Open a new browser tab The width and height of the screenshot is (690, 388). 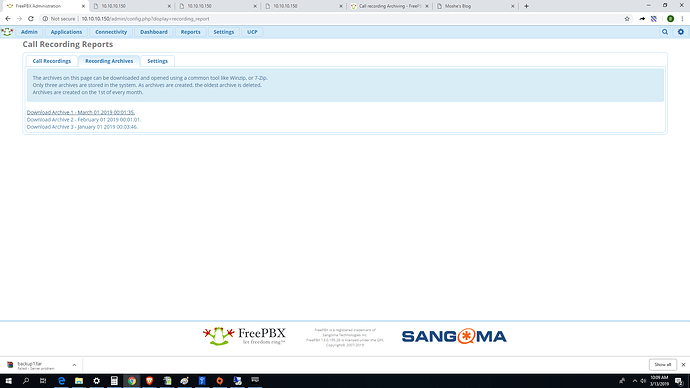point(526,6)
